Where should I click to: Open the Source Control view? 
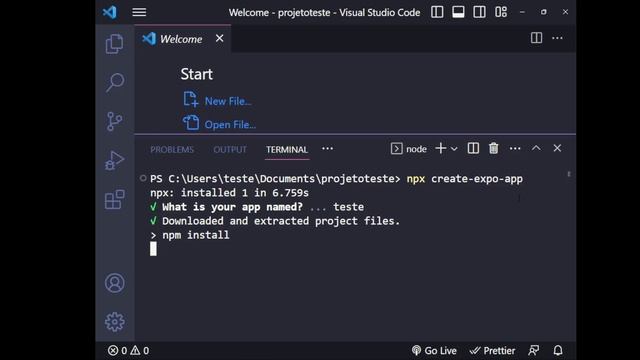tap(114, 121)
